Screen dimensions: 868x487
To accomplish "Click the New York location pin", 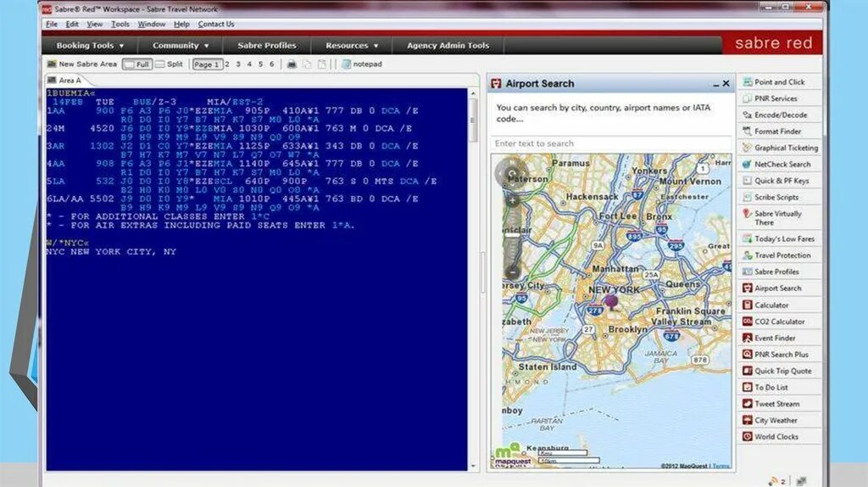I will point(611,303).
